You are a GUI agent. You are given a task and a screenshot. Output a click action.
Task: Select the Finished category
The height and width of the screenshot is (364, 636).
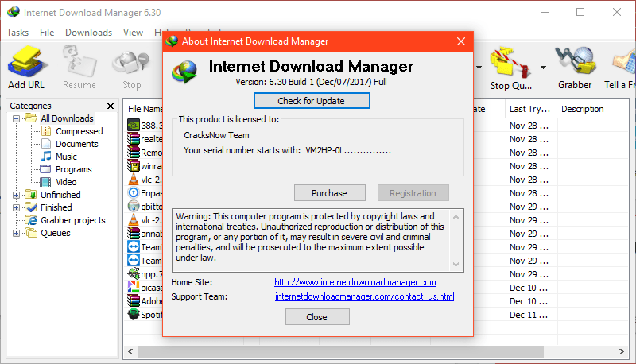(x=56, y=207)
